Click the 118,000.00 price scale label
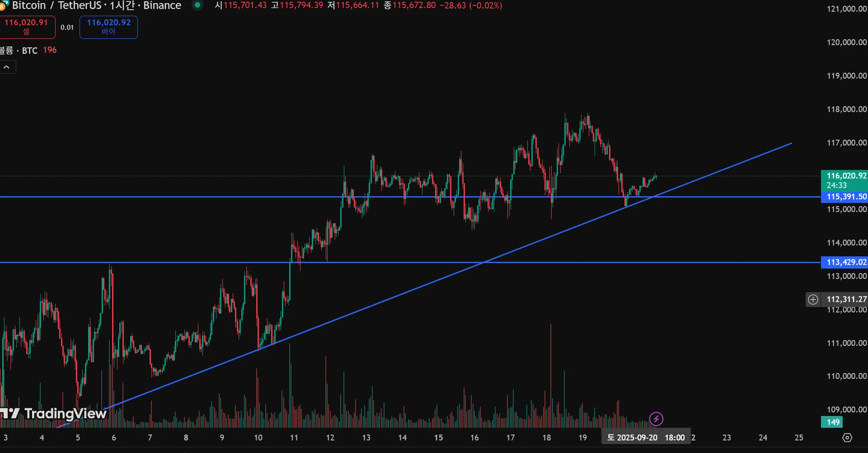 click(846, 109)
